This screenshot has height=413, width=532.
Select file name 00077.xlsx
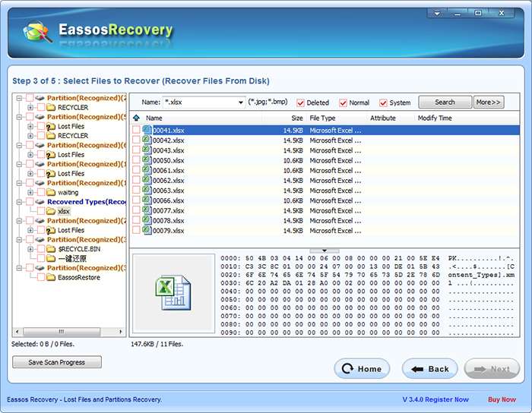point(168,211)
